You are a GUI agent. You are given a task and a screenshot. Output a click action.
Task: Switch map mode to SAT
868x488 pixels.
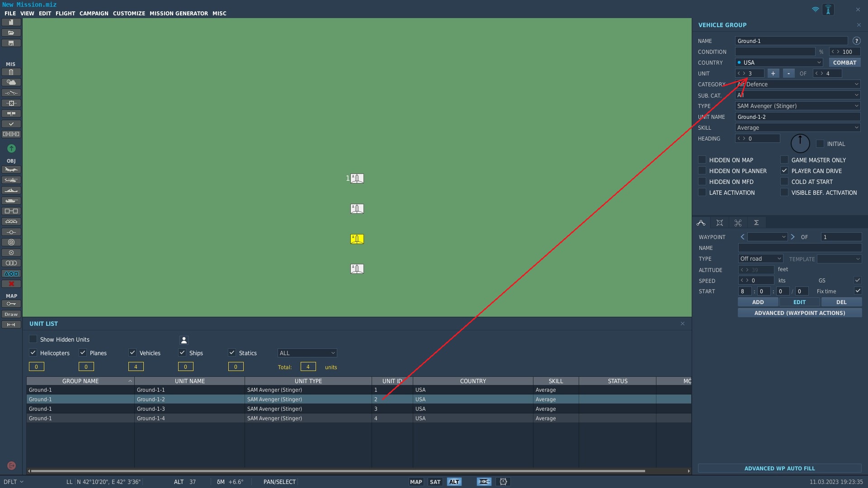pos(435,482)
